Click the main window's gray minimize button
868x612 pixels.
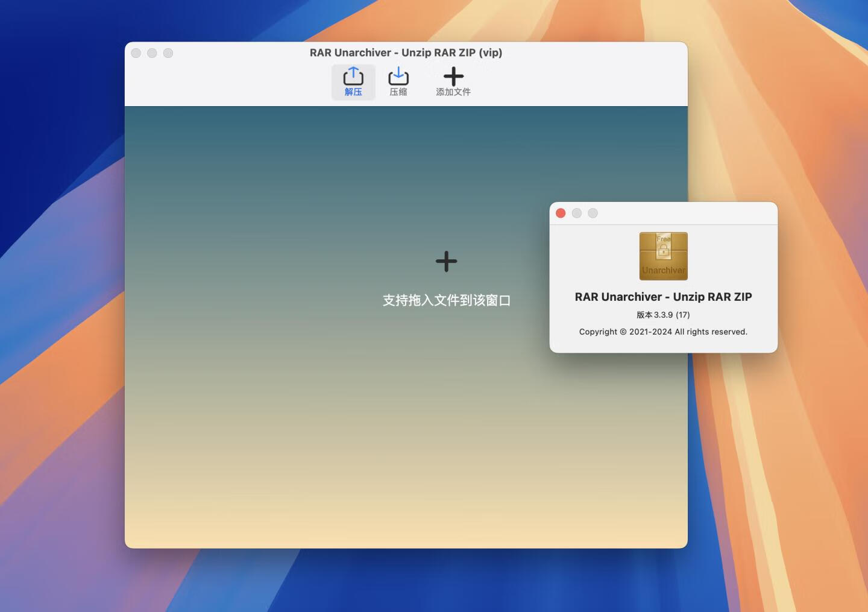[x=152, y=53]
